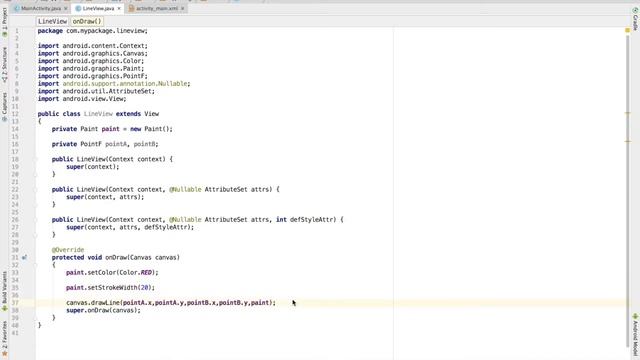
Task: Click super(context); on line 19
Action: click(93, 167)
